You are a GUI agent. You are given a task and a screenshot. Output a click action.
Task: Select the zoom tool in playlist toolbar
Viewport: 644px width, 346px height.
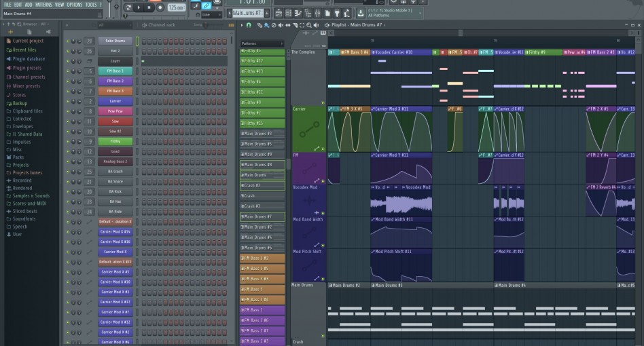pos(307,25)
